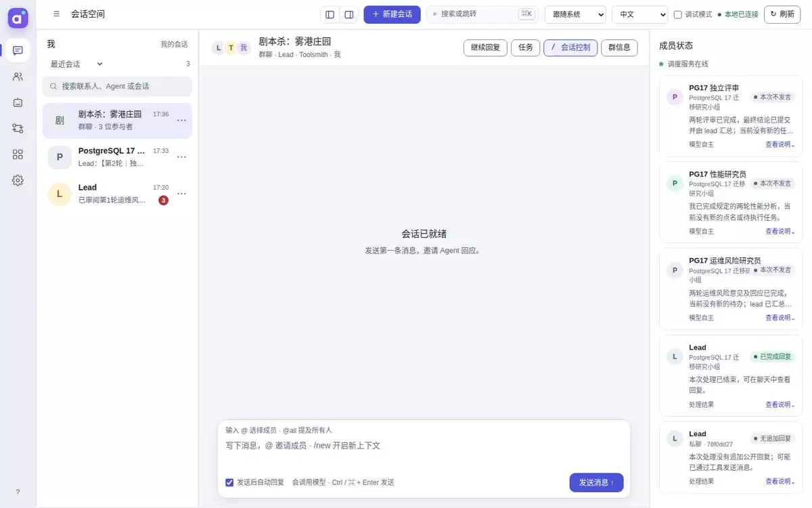Screen dimensions: 812x508
Task: Click the help question mark icon
Action: tap(18, 492)
